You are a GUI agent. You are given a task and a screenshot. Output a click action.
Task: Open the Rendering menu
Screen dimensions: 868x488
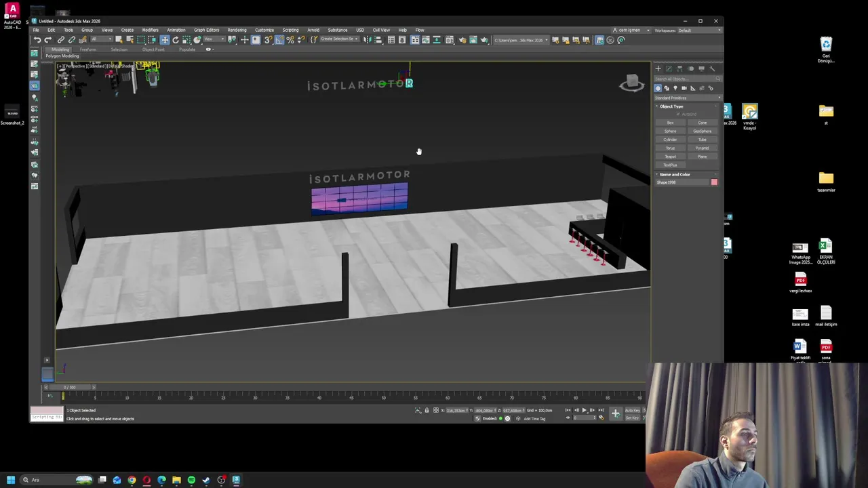[x=237, y=30]
